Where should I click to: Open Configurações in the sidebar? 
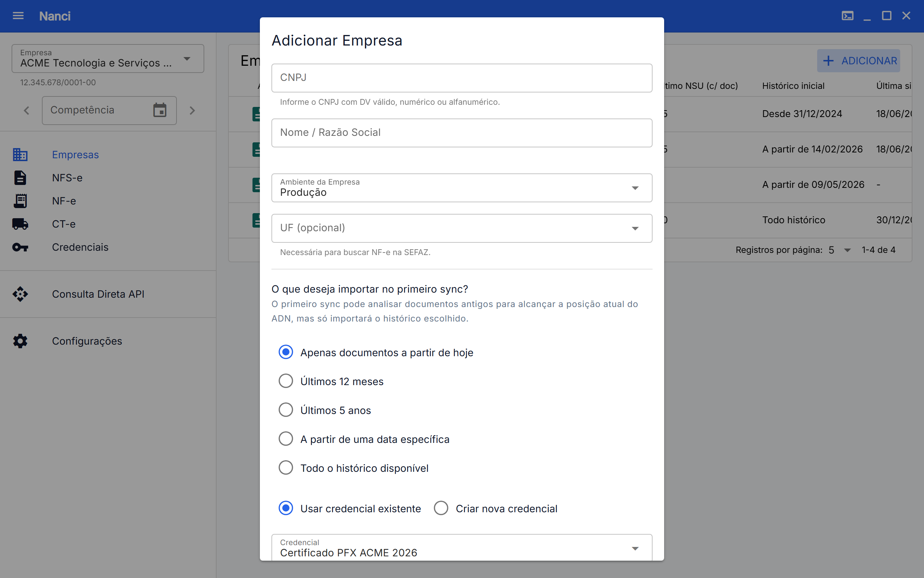108,341
